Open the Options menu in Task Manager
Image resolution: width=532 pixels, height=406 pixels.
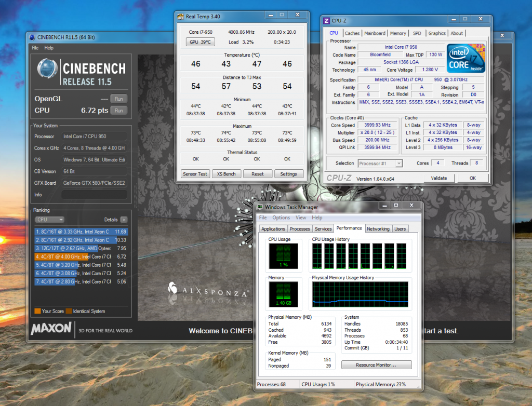(x=281, y=218)
